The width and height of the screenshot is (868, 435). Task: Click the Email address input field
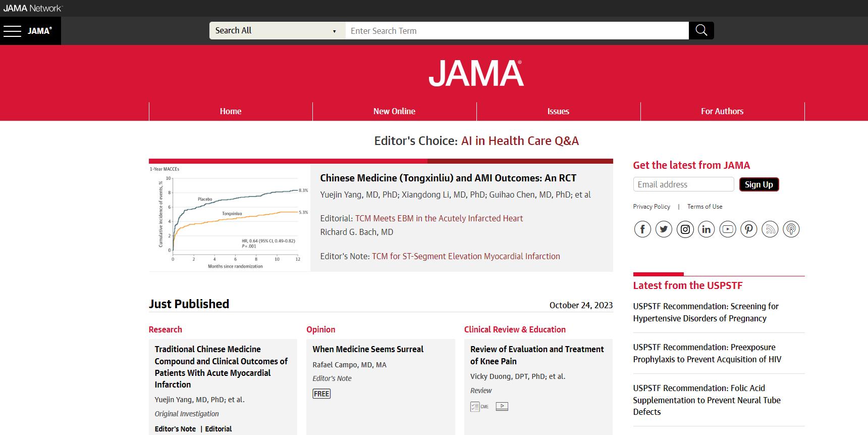pyautogui.click(x=683, y=184)
